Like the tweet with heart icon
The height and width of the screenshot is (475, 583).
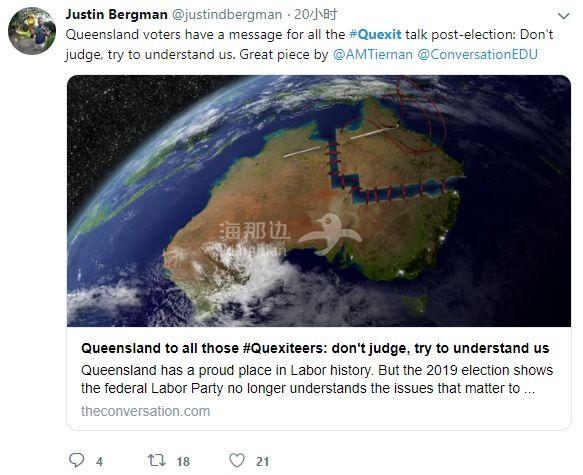pyautogui.click(x=237, y=460)
